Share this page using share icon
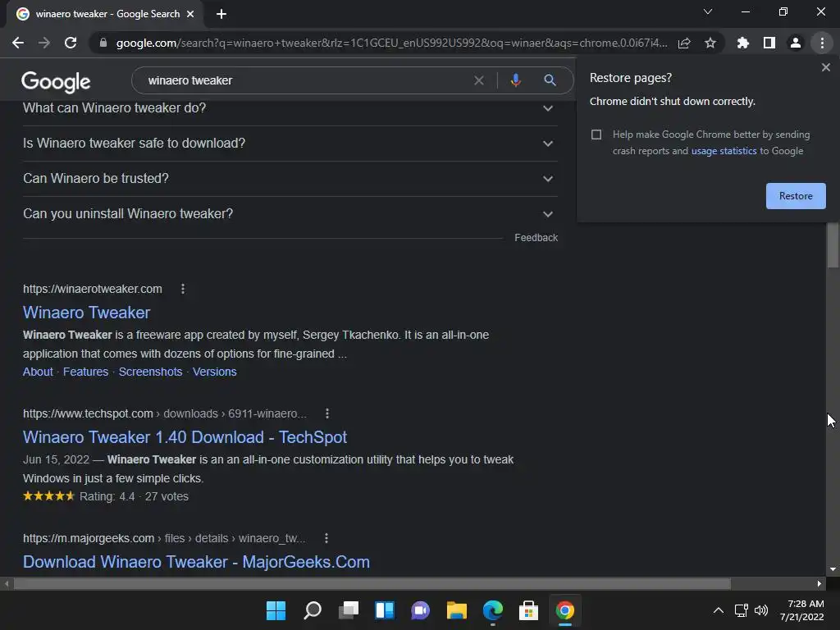The width and height of the screenshot is (840, 630). click(x=684, y=43)
